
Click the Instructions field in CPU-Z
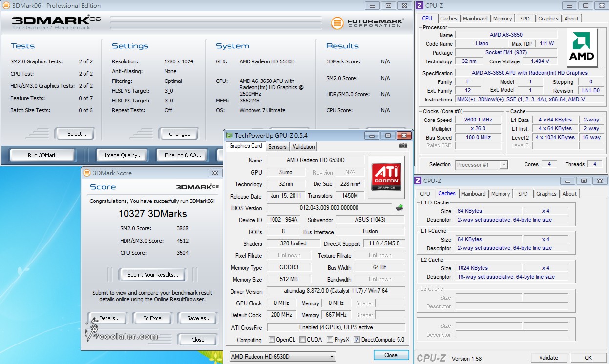[529, 100]
